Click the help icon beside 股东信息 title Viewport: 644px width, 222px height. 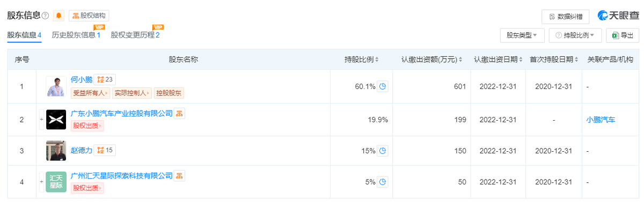pyautogui.click(x=45, y=16)
